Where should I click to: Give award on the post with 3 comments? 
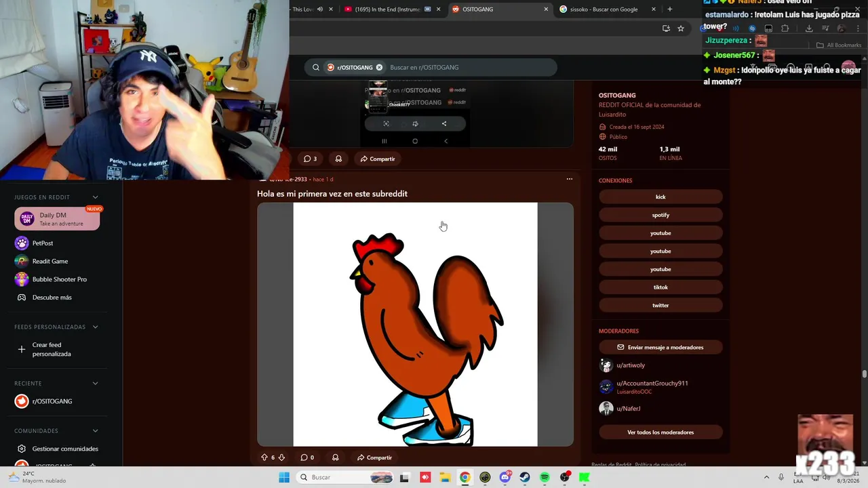pos(338,159)
